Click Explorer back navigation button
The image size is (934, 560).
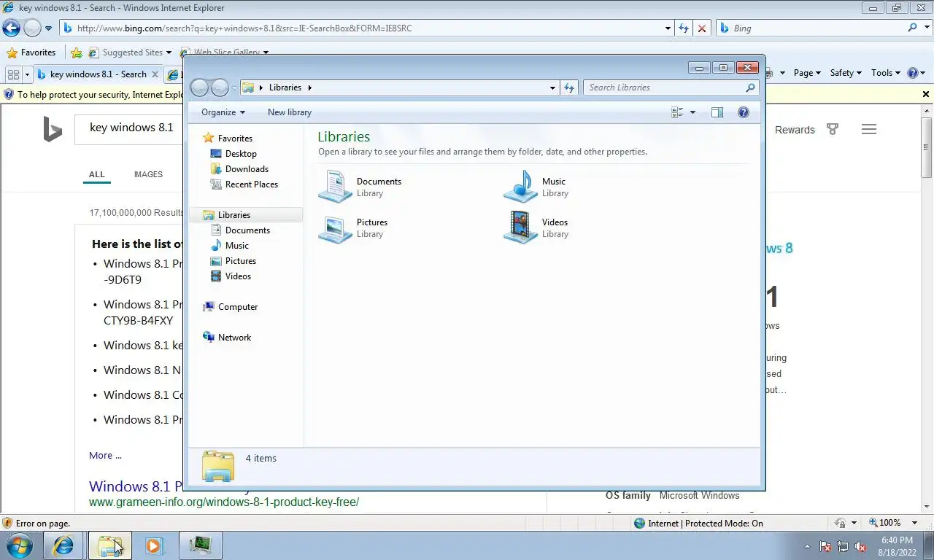tap(199, 87)
